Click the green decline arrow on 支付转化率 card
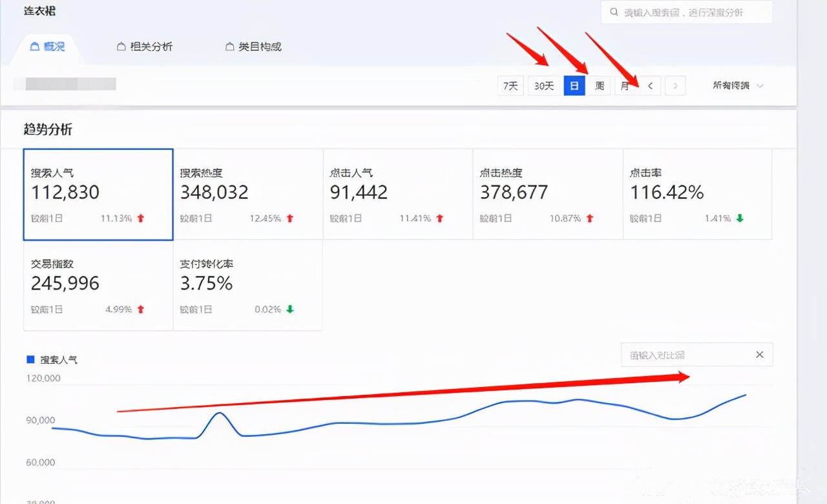The width and height of the screenshot is (827, 504). click(291, 309)
